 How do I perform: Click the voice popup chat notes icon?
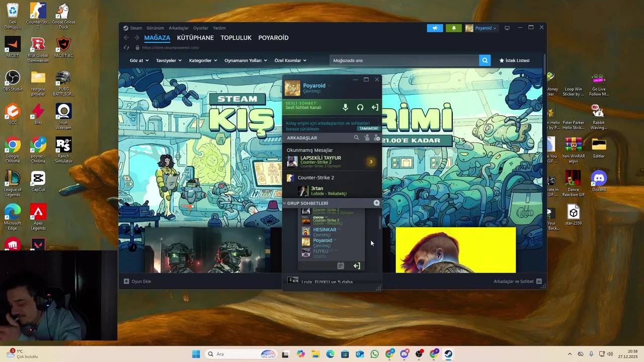(341, 265)
